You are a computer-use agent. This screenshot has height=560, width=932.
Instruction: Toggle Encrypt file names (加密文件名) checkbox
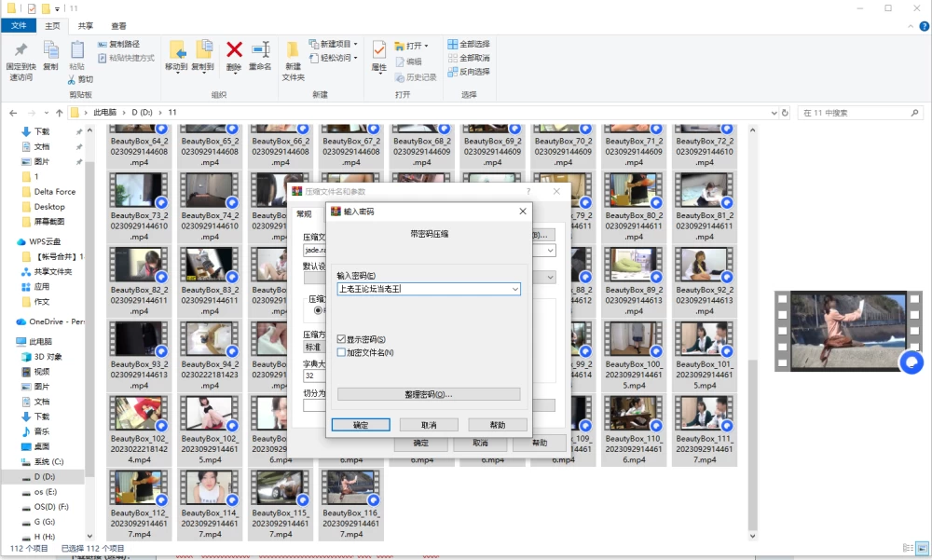pos(341,352)
